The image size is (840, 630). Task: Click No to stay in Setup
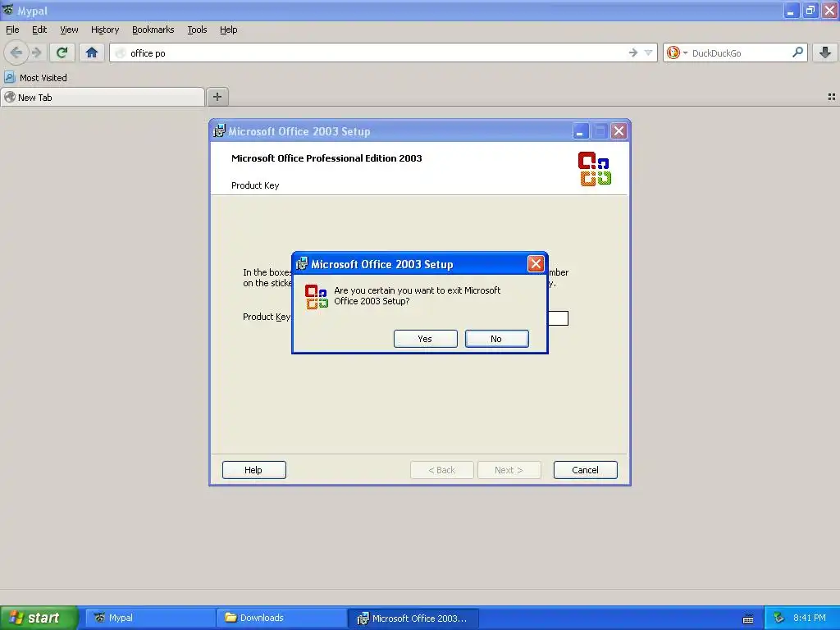tap(496, 339)
